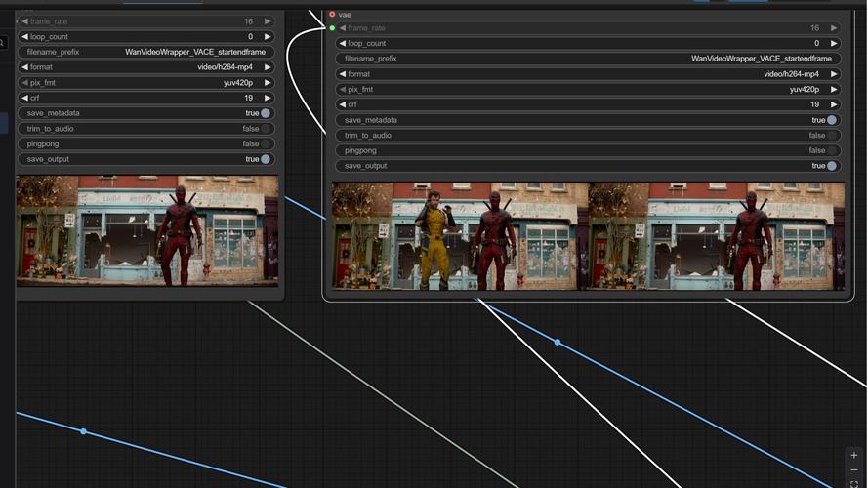
Task: Increase crf value in the unselected node
Action: pos(268,98)
